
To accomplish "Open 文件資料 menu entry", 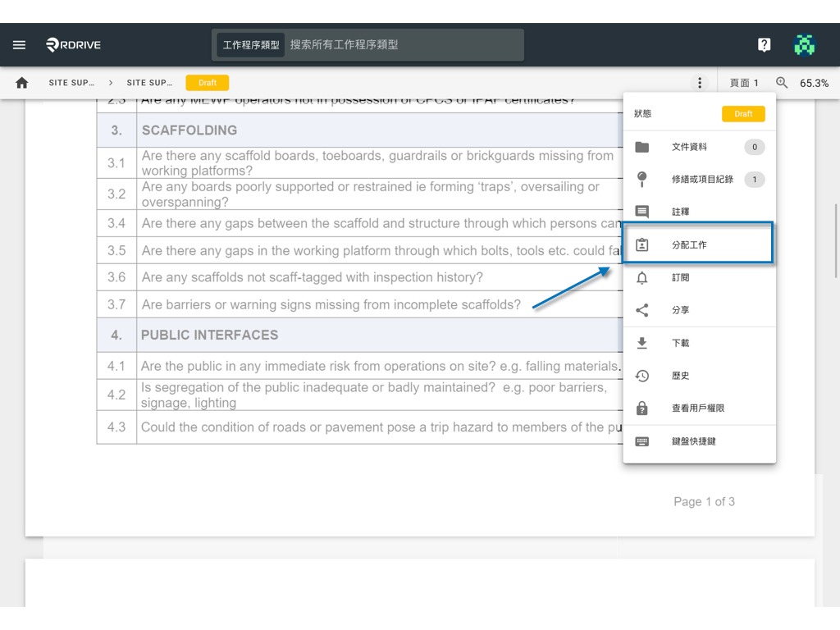I will click(699, 147).
